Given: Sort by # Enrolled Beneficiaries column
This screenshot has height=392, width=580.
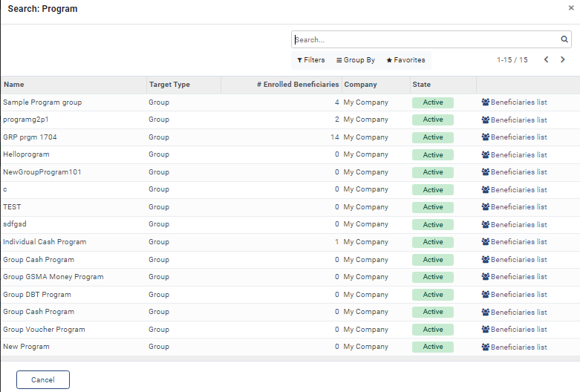Looking at the screenshot, I should tap(298, 85).
